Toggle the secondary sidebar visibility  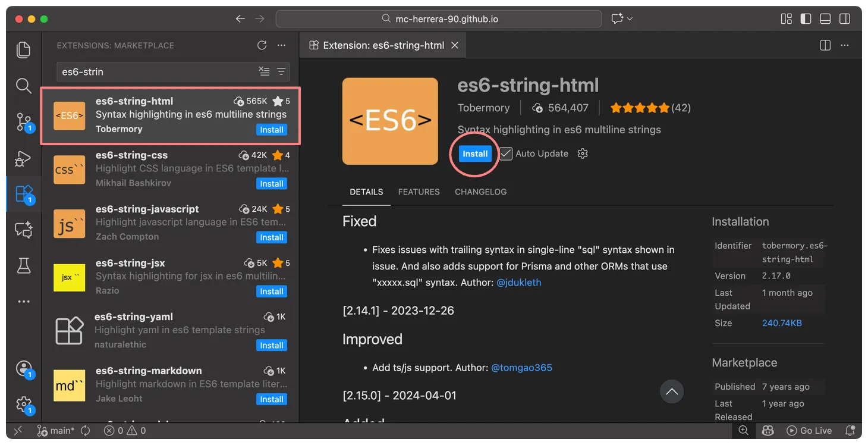(845, 18)
